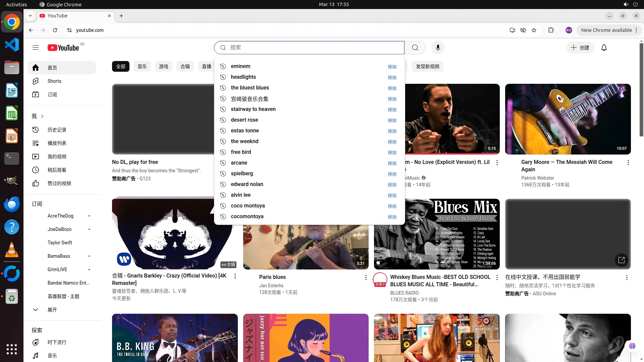The height and width of the screenshot is (362, 644).
Task: Open the hamburger guide menu
Action: click(36, 48)
